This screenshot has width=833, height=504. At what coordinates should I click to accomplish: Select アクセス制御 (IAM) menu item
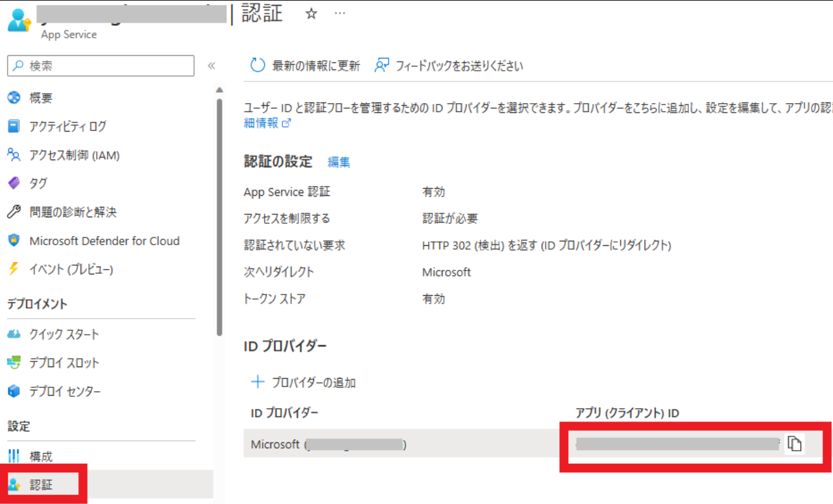point(74,155)
